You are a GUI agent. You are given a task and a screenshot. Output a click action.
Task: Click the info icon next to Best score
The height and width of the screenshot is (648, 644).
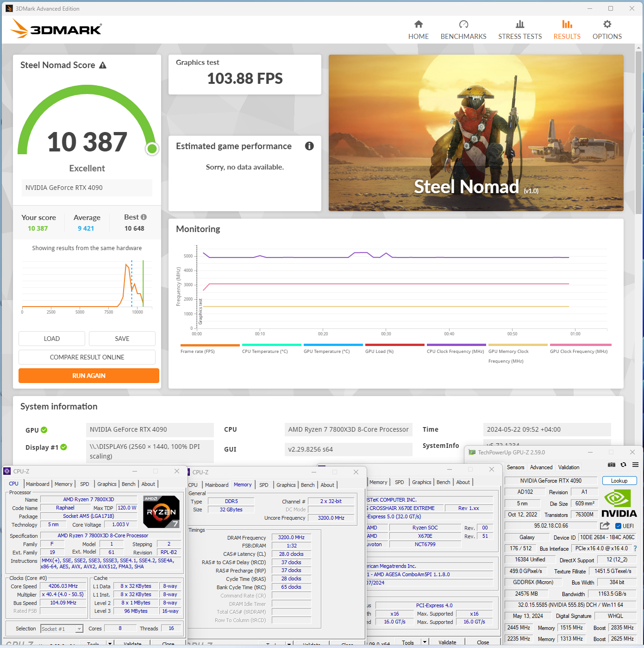[144, 217]
